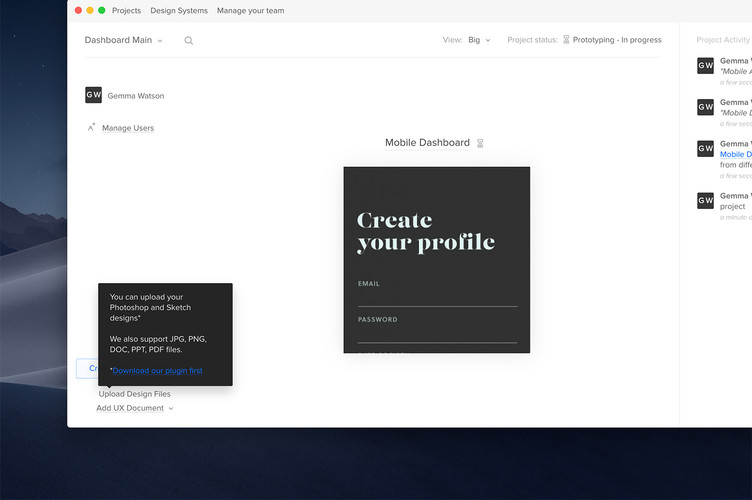Screen dimensions: 752x500
Task: Open the Design Systems menu
Action: pyautogui.click(x=179, y=11)
